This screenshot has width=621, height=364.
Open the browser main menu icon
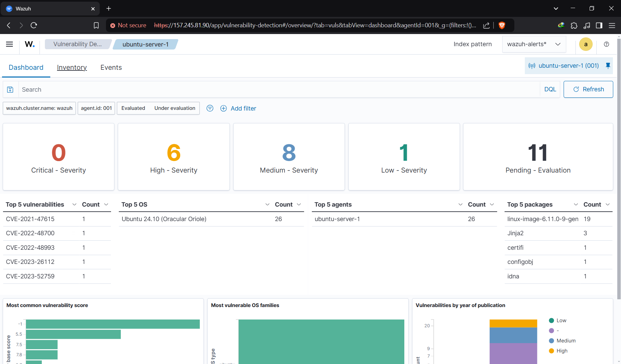612,25
